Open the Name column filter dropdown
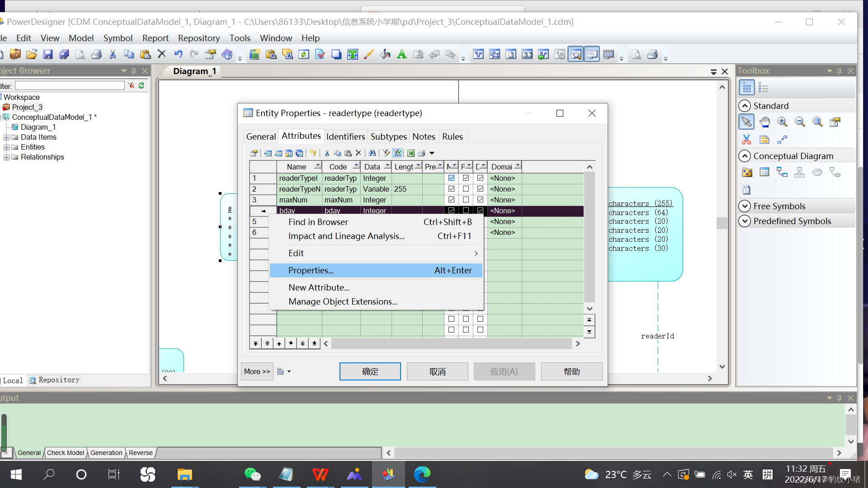The image size is (868, 488). [x=317, y=166]
